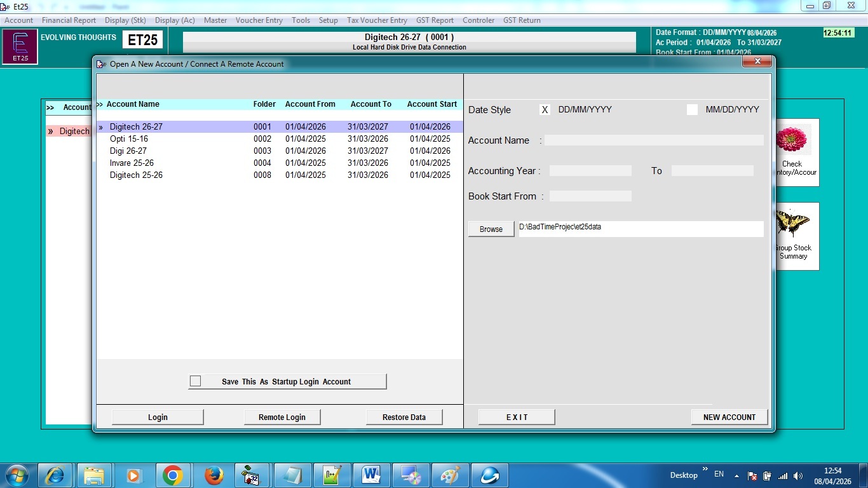The height and width of the screenshot is (488, 868).
Task: Open Internet Explorer from the taskbar
Action: pos(55,475)
